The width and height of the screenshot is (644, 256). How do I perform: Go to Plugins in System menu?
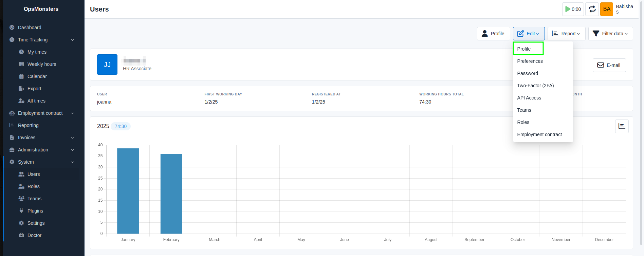click(35, 211)
